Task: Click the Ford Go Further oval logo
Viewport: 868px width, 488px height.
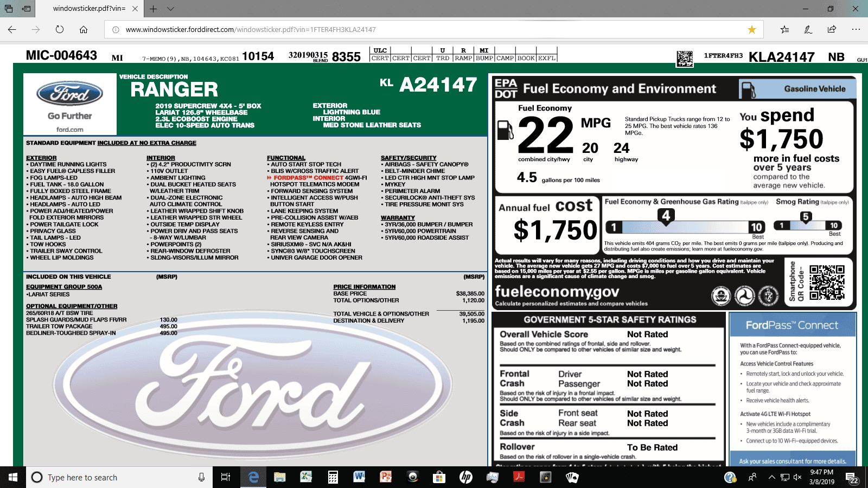Action: point(70,94)
